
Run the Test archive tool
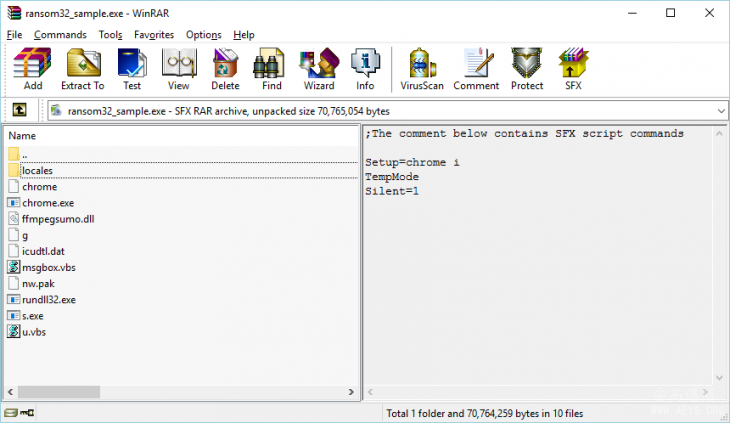coord(132,68)
